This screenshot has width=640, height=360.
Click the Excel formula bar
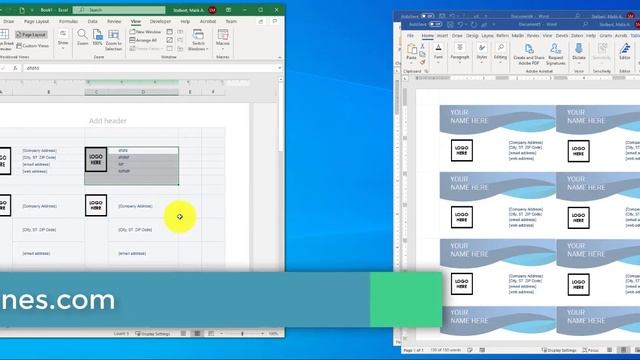pos(150,68)
